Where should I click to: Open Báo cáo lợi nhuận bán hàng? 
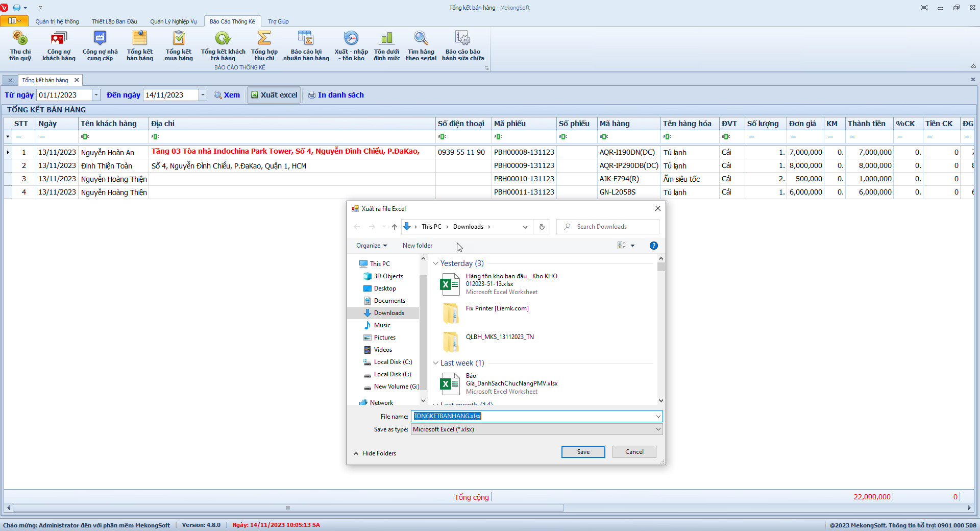point(306,46)
